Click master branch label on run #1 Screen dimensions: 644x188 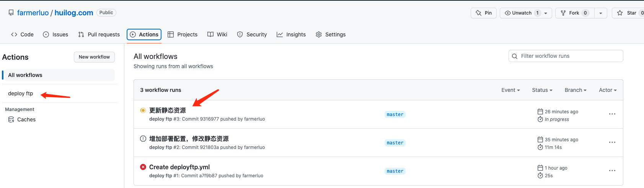395,171
